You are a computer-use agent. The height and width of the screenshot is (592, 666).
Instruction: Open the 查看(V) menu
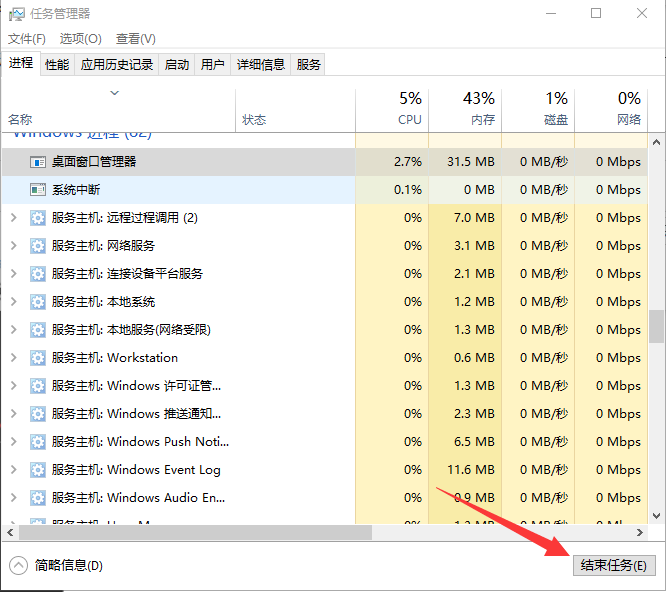tap(136, 39)
